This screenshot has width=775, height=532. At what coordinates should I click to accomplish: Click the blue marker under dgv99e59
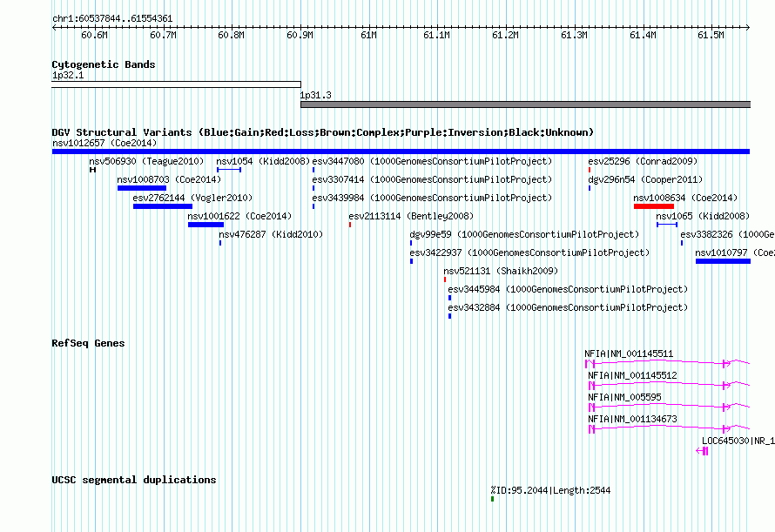(411, 243)
